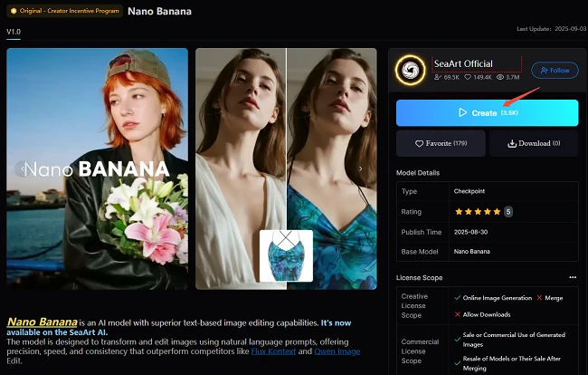
Task: Go to previous image with left carousel arrow
Action: coord(20,168)
